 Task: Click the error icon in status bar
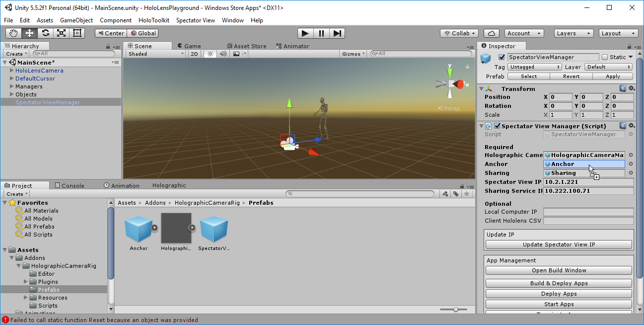point(5,320)
